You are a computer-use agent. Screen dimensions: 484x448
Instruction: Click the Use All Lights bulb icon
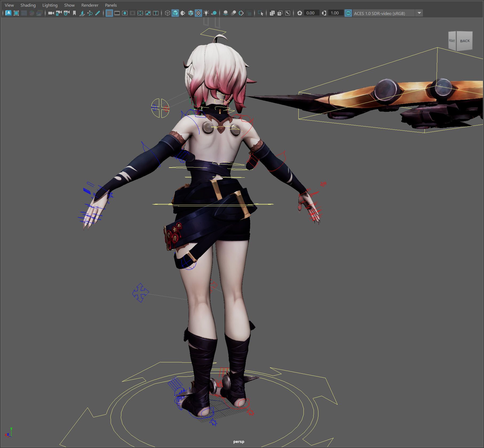click(x=206, y=13)
